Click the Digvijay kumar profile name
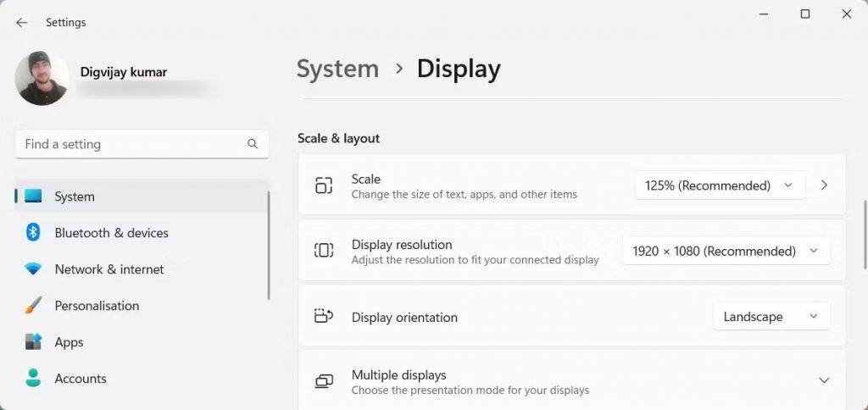The height and width of the screenshot is (410, 868). [x=124, y=72]
